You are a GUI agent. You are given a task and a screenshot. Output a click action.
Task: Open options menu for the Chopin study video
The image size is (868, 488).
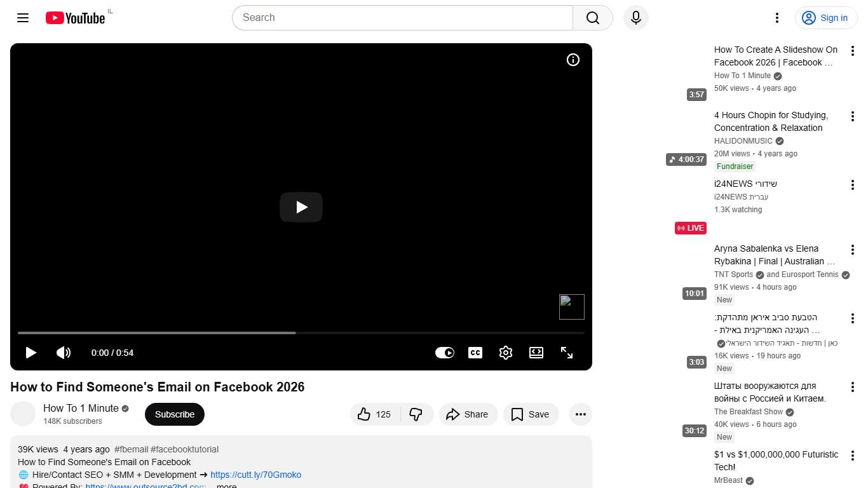click(852, 116)
